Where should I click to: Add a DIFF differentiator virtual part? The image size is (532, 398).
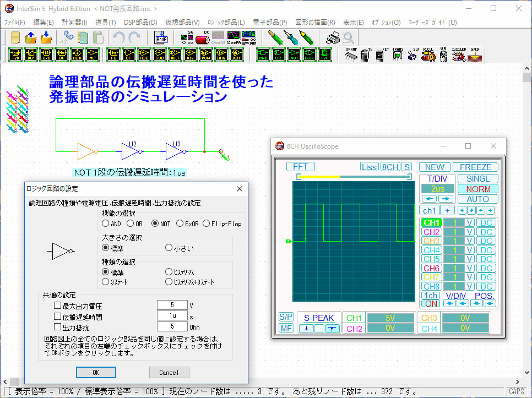(x=236, y=54)
